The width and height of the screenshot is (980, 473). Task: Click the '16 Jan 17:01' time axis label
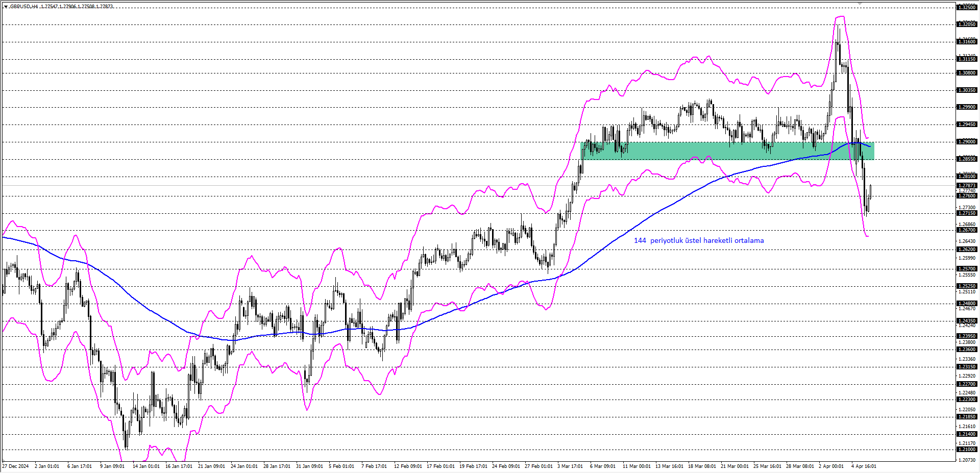pos(179,466)
